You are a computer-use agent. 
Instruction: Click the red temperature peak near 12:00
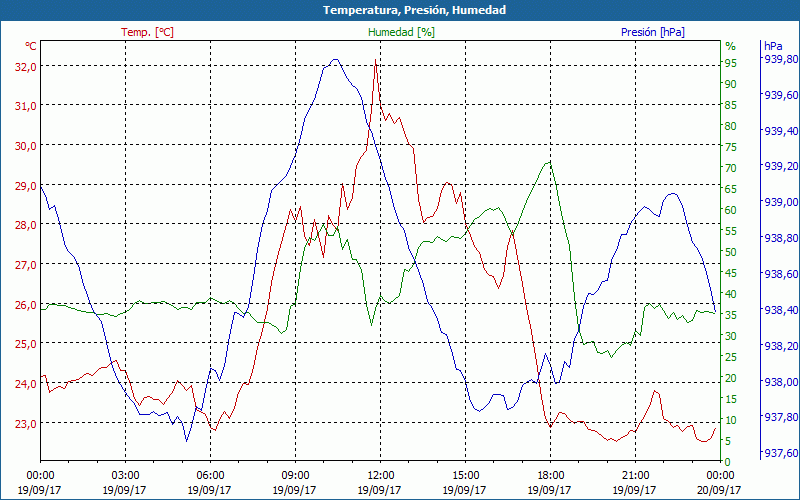tap(376, 60)
